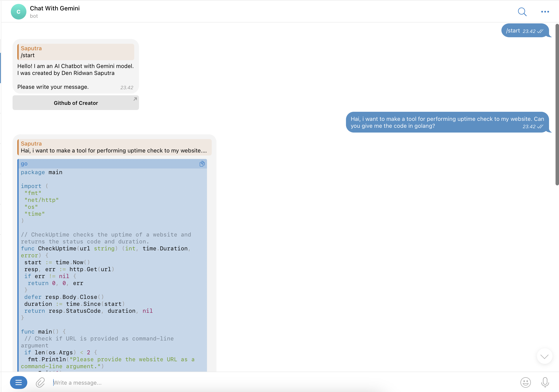Click the 'func main() {' line
This screenshot has height=392, width=559.
point(43,332)
